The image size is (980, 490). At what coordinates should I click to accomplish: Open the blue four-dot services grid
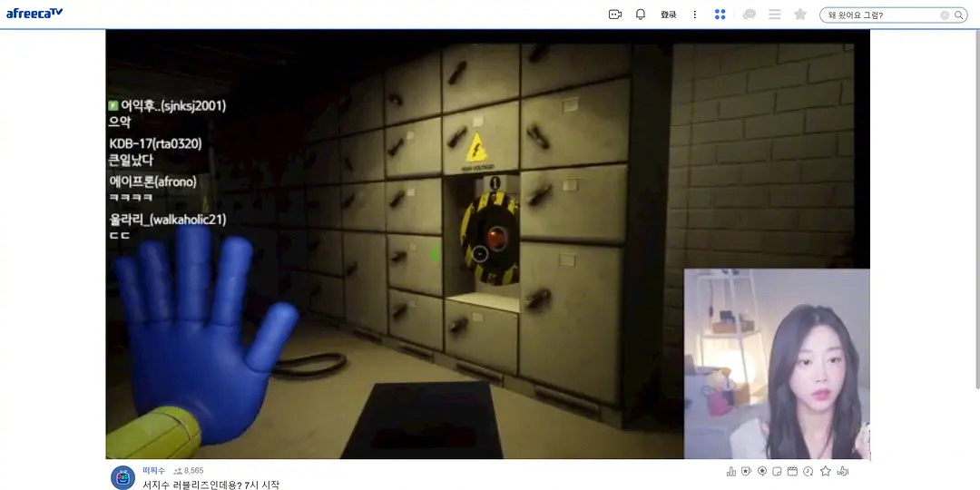(x=720, y=15)
